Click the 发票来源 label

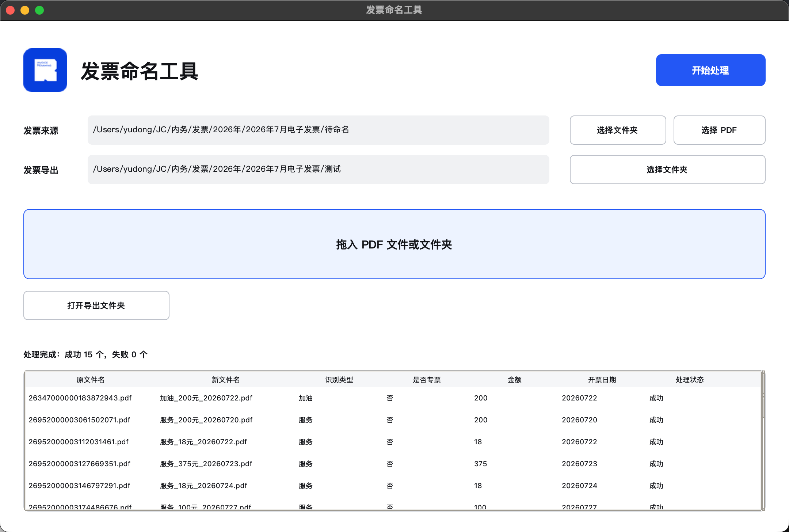[x=41, y=130]
